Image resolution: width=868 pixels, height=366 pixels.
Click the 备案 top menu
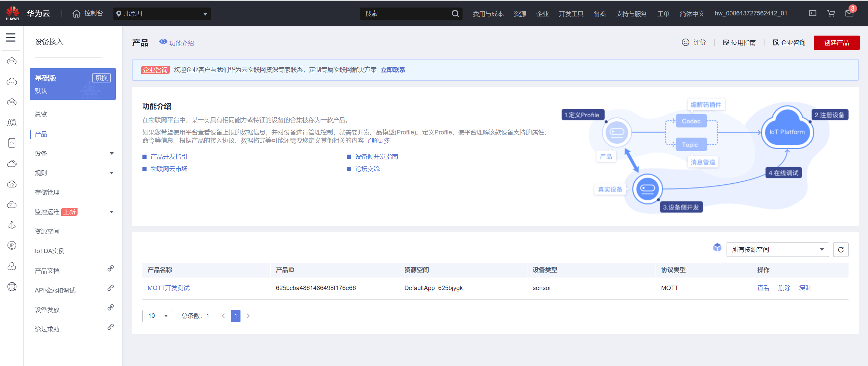(600, 14)
